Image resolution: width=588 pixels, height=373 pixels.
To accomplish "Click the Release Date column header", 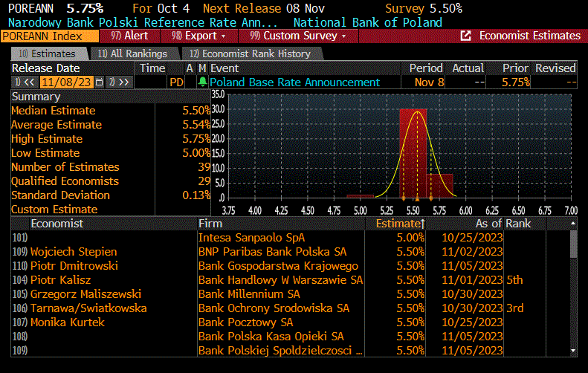I will [46, 68].
